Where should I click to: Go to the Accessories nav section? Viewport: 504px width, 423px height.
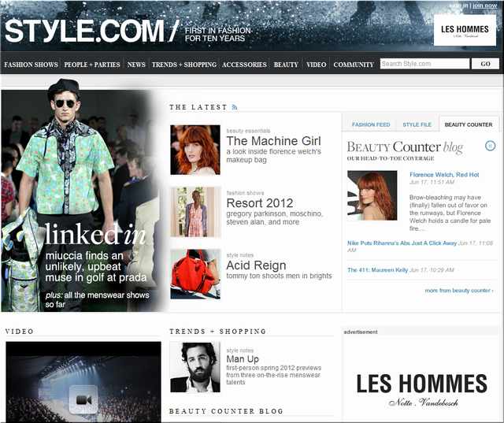tap(244, 65)
